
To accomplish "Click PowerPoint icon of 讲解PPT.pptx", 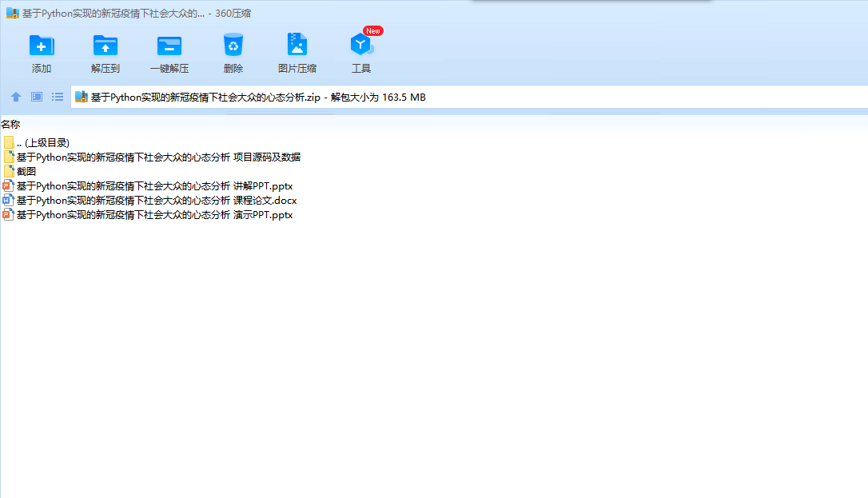I will point(8,186).
